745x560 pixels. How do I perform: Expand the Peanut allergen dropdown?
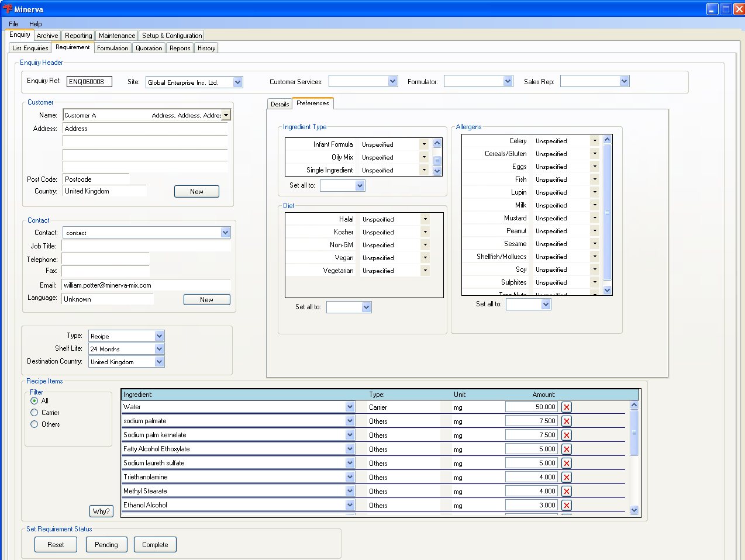coord(594,231)
